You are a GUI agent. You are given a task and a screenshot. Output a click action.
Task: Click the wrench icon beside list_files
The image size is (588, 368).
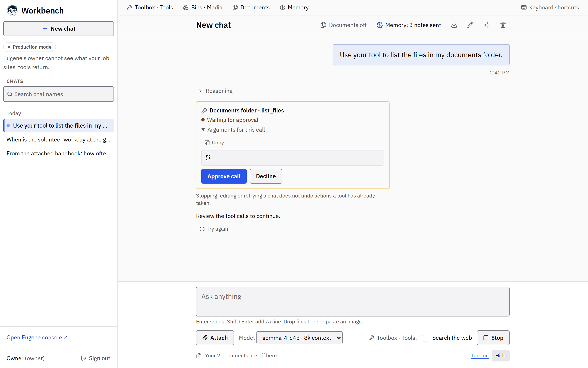(x=204, y=110)
